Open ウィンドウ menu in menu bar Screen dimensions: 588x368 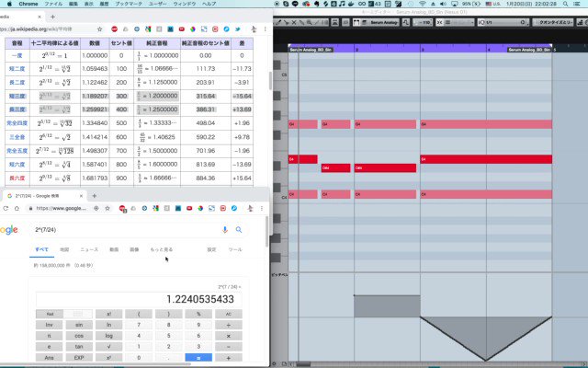[184, 4]
